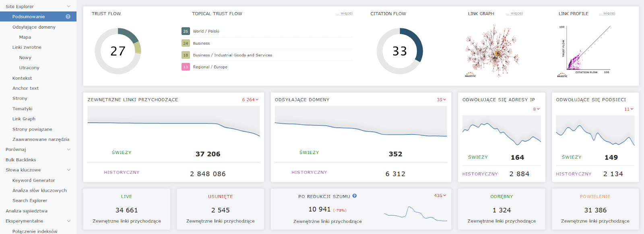Open the Nowy backlinks item
This screenshot has height=234, width=644.
pos(25,57)
